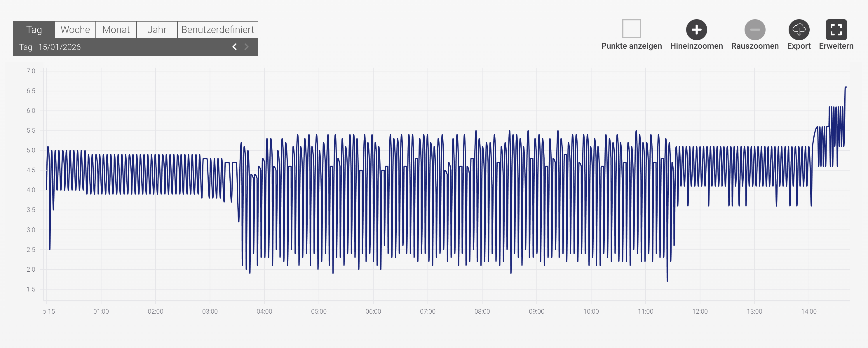Click the Hineinzoomen plus icon
Viewport: 868px width, 348px height.
coord(696,30)
